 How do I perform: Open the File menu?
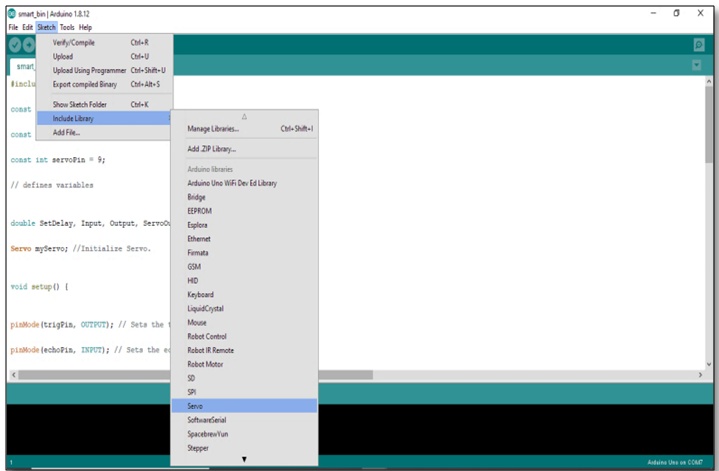click(13, 27)
